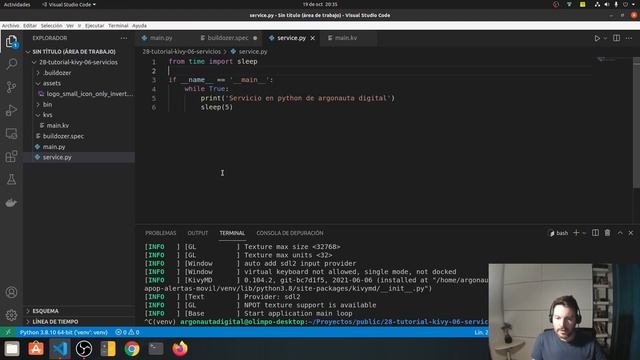Open Accounts menu in activity bar
Image resolution: width=640 pixels, height=360 pixels.
[11, 292]
